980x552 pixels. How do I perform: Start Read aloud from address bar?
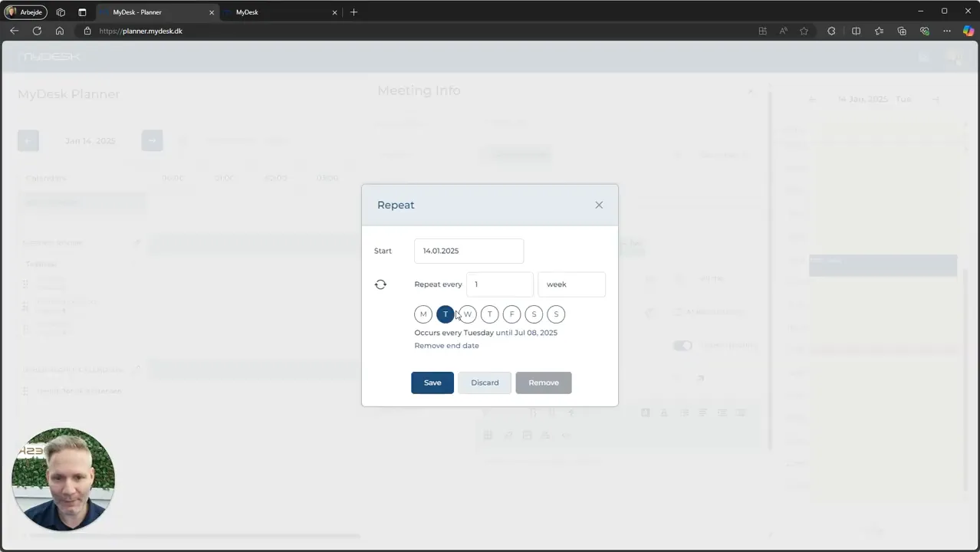click(783, 31)
